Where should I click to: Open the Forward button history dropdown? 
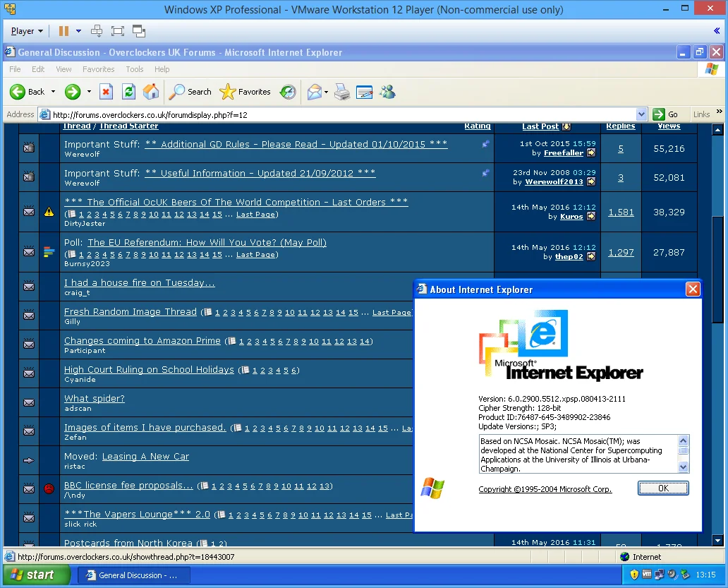pos(89,92)
